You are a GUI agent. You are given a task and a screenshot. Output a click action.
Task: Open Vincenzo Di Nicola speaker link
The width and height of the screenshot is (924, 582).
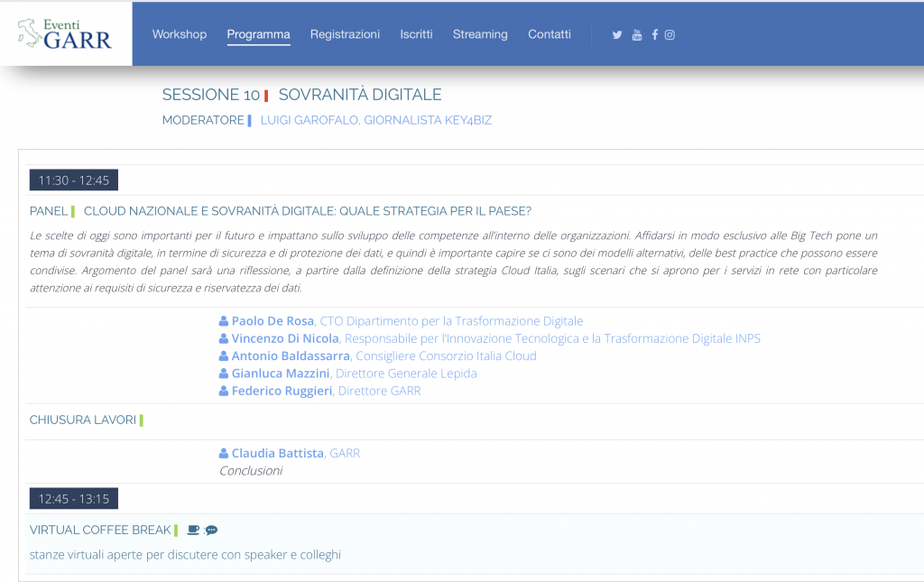(x=285, y=338)
